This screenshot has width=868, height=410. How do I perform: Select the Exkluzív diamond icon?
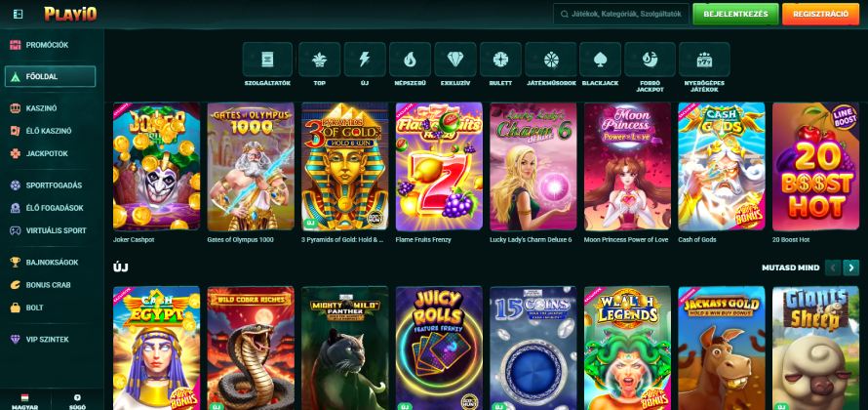454,61
